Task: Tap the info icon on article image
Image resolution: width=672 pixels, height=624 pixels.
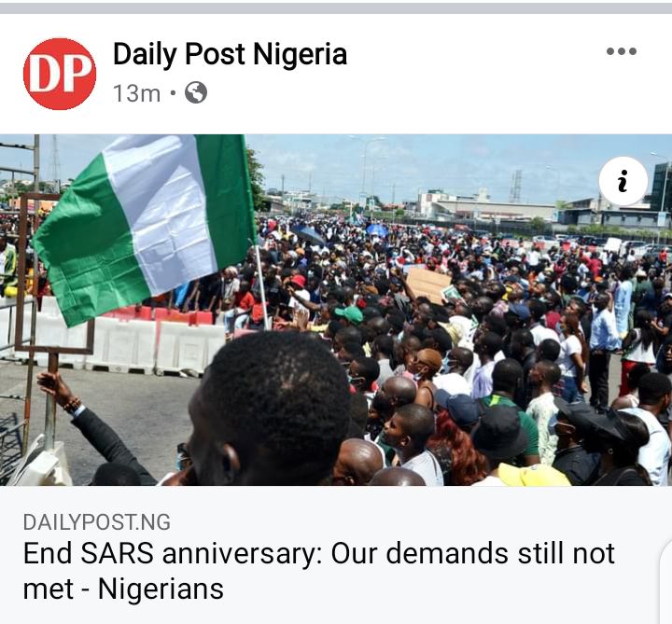Action: [x=623, y=181]
